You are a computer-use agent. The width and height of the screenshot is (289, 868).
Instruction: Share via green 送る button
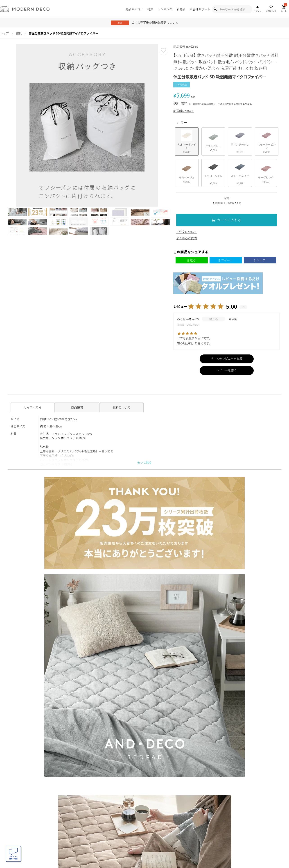(x=192, y=260)
